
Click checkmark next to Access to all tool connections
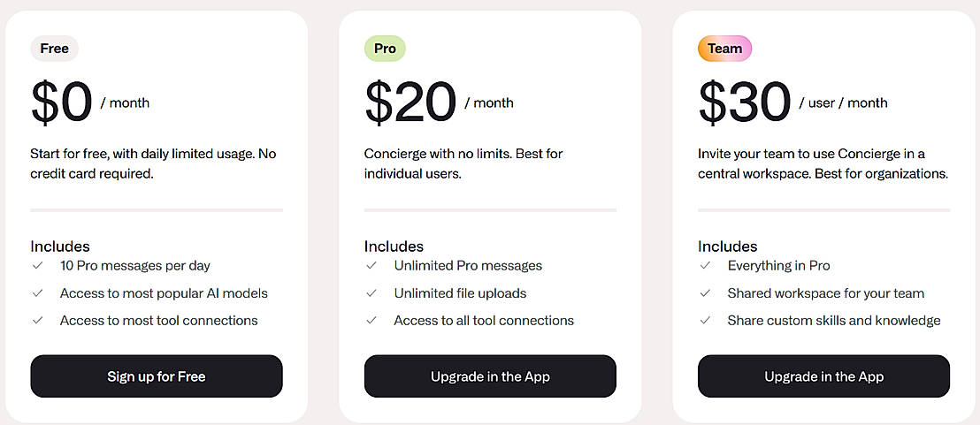tap(371, 320)
